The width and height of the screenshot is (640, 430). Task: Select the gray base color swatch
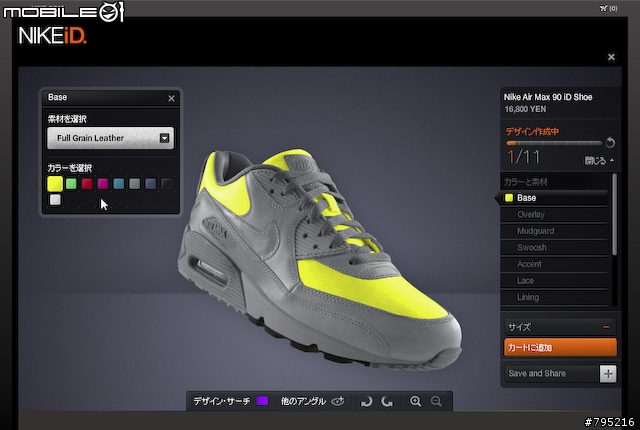pos(135,184)
